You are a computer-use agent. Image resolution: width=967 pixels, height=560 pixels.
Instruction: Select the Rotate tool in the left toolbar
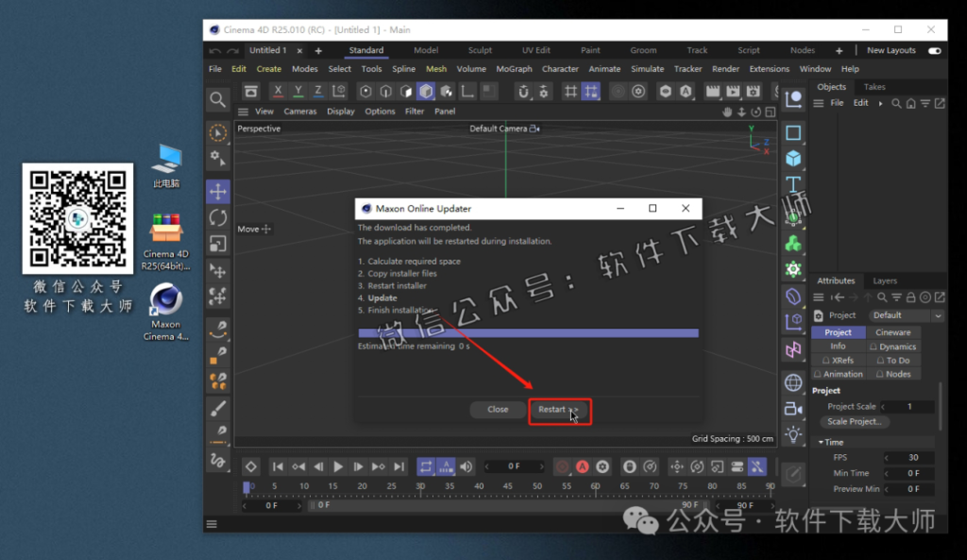(x=218, y=217)
